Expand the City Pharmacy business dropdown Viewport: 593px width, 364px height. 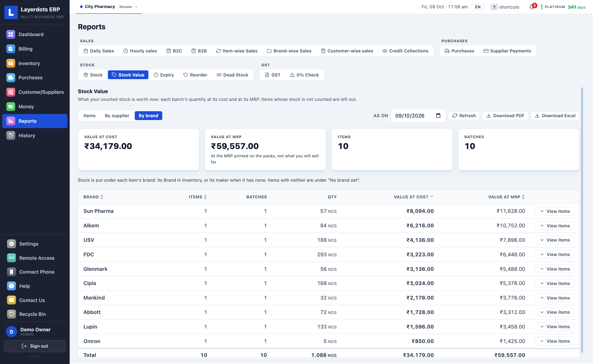(109, 6)
